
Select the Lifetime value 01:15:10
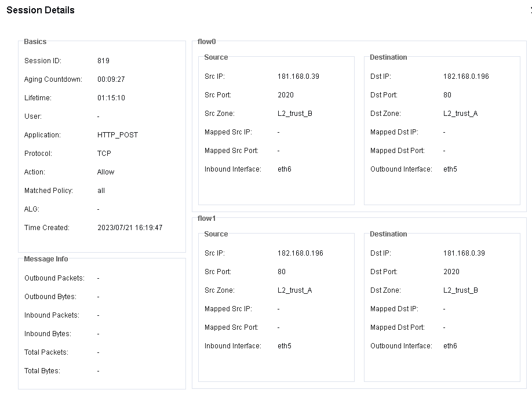pyautogui.click(x=111, y=98)
